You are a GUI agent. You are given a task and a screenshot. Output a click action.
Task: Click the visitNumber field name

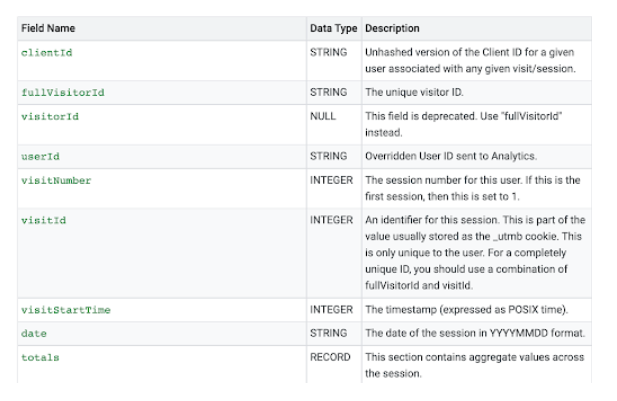pyautogui.click(x=56, y=181)
